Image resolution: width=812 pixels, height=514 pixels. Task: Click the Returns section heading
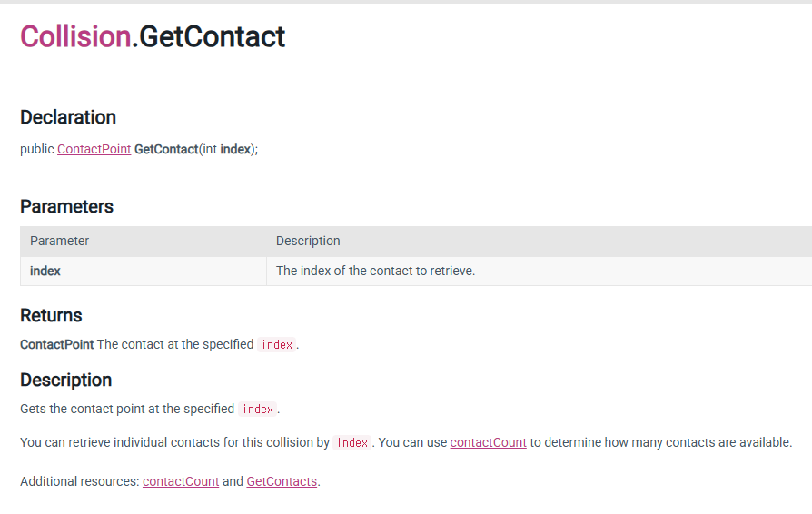[51, 315]
